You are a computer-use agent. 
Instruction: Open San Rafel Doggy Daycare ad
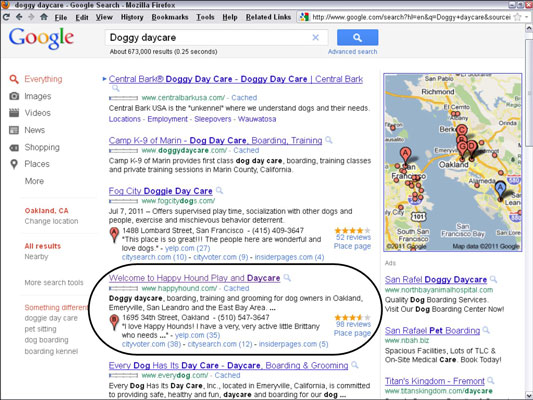pos(436,280)
